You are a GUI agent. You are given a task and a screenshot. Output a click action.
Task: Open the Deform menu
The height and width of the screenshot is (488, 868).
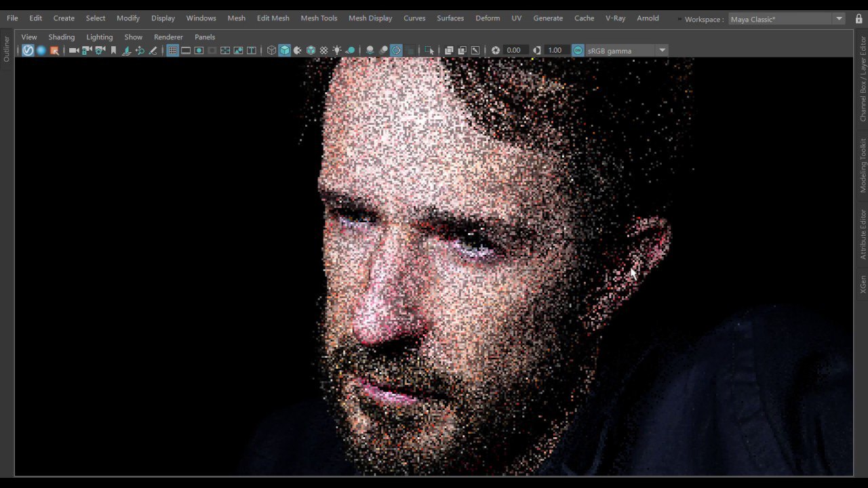488,18
